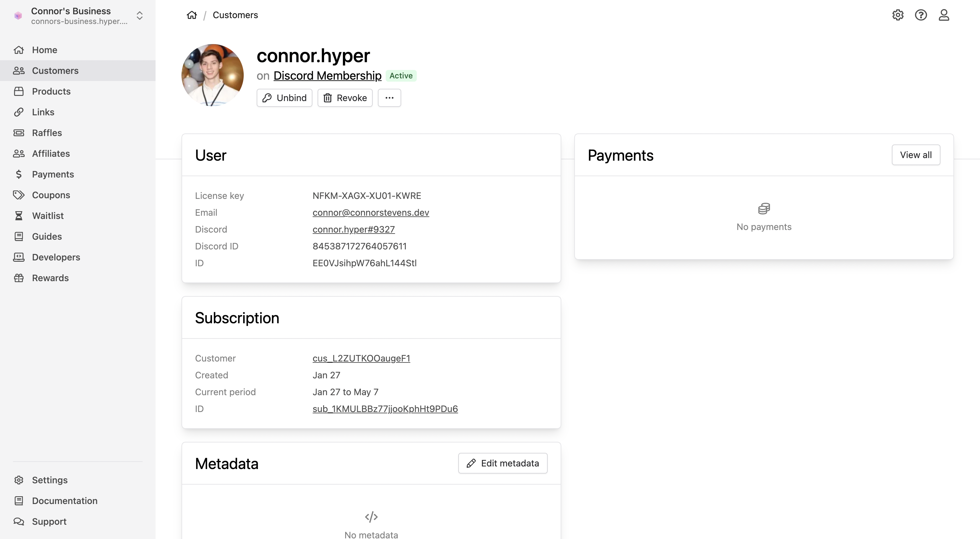Click the Links chain icon in sidebar
The image size is (980, 539).
point(19,112)
